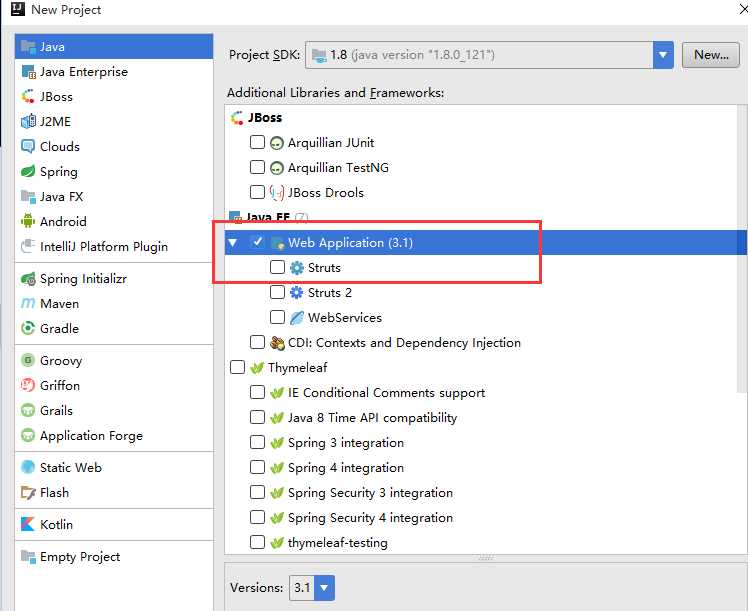Check Spring Security 3 integration
Screen dimensions: 748x611
click(257, 492)
